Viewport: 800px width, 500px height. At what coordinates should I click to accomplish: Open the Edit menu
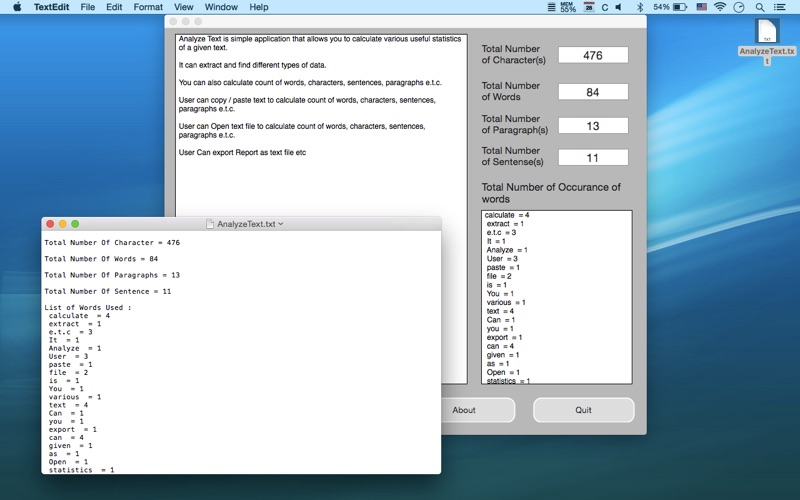(114, 7)
